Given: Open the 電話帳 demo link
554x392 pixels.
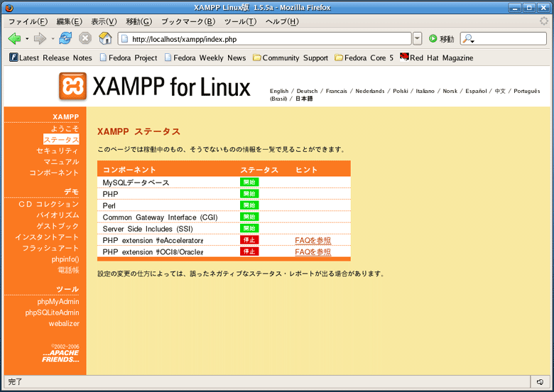Looking at the screenshot, I should coord(69,270).
